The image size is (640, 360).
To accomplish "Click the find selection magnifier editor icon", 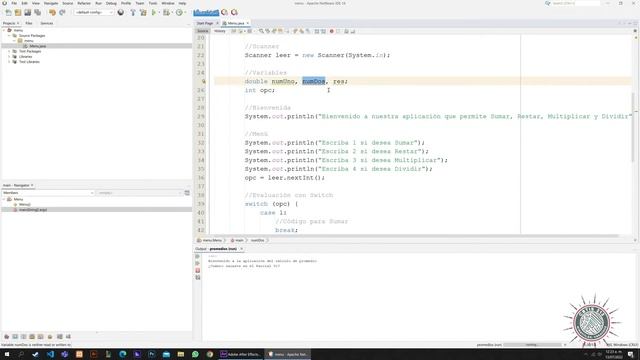I will pyautogui.click(x=261, y=31).
